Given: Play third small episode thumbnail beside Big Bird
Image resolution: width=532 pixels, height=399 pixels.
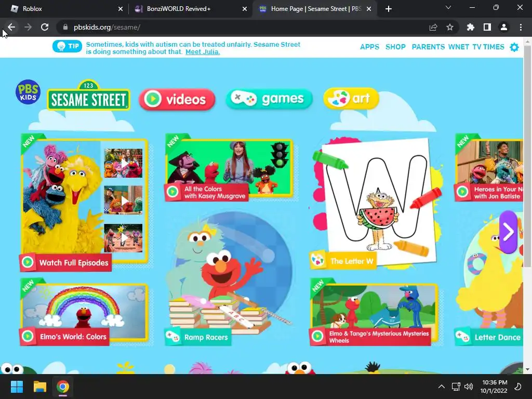Looking at the screenshot, I should (123, 238).
